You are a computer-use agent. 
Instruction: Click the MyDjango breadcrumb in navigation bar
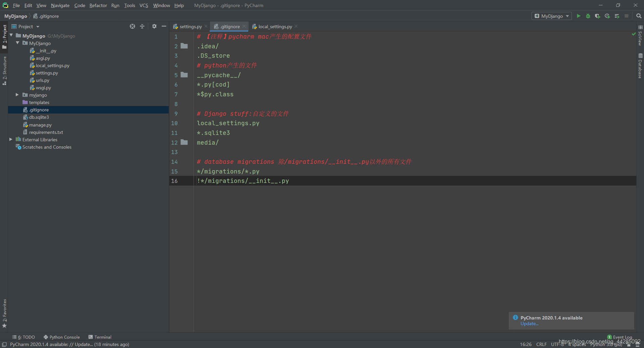click(15, 16)
